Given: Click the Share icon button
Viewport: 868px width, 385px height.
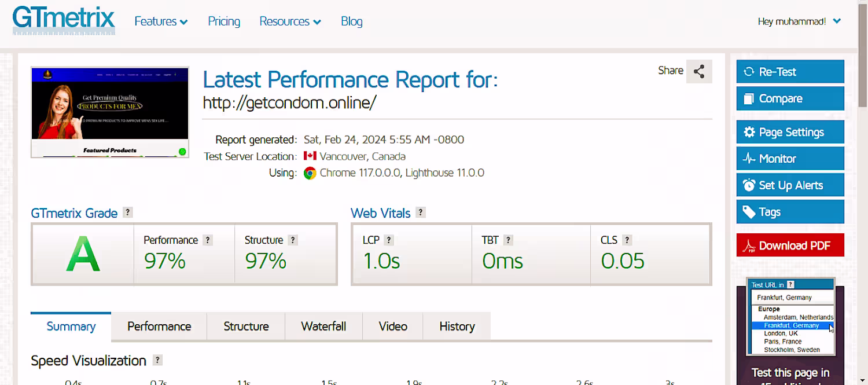Looking at the screenshot, I should click(x=699, y=72).
